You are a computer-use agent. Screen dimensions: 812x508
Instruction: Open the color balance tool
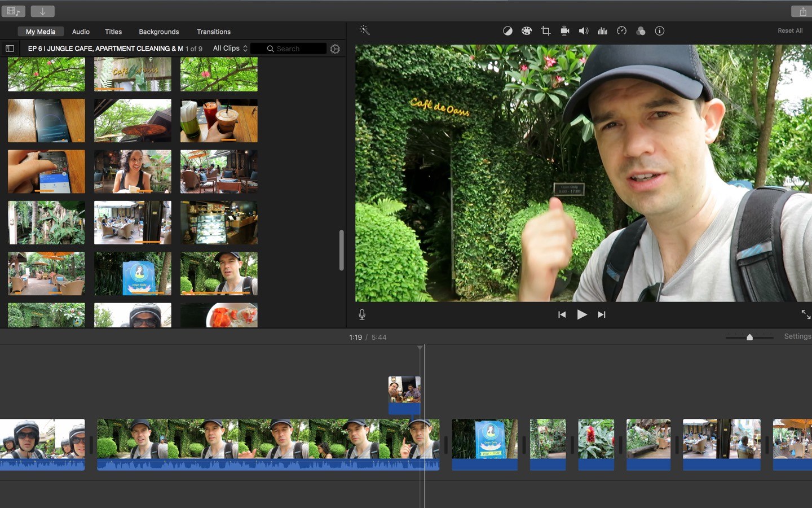507,31
